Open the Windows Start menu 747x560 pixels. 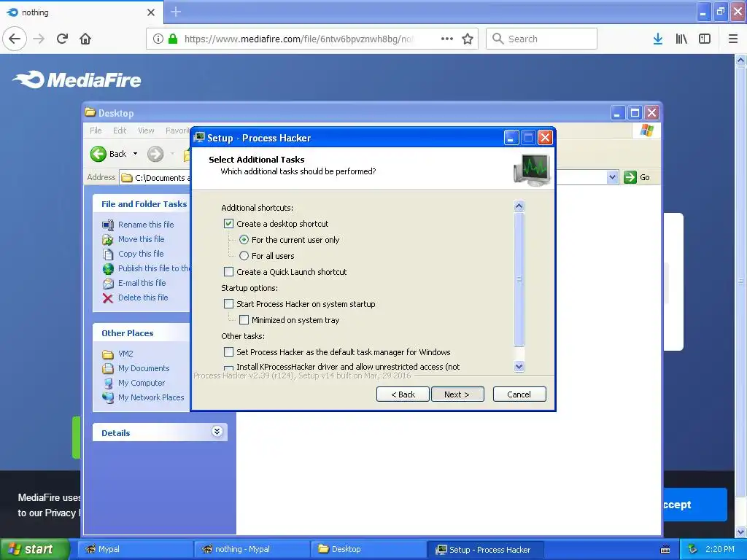tap(35, 549)
